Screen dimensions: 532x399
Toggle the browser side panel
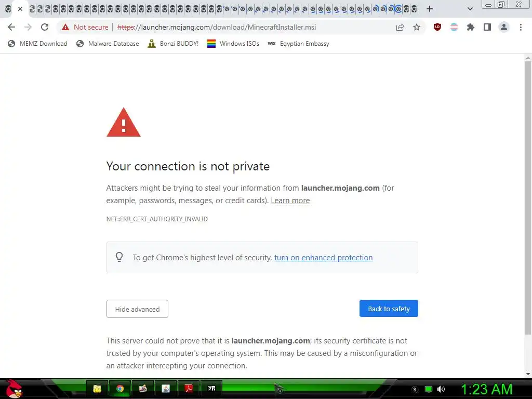487,27
